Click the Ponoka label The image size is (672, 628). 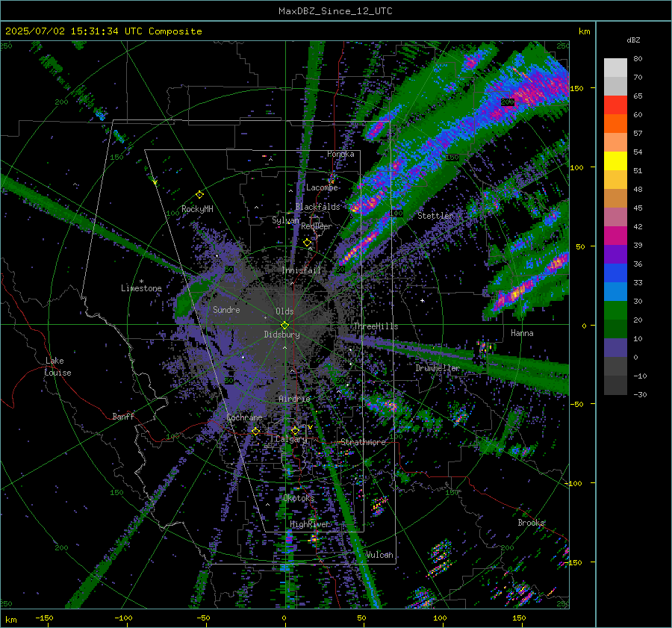pos(340,154)
